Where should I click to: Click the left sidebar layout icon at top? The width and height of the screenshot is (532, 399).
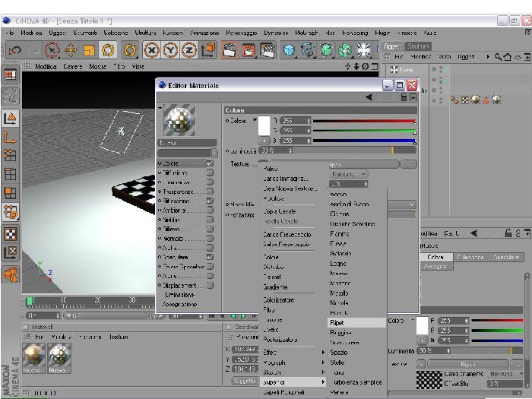[10, 75]
